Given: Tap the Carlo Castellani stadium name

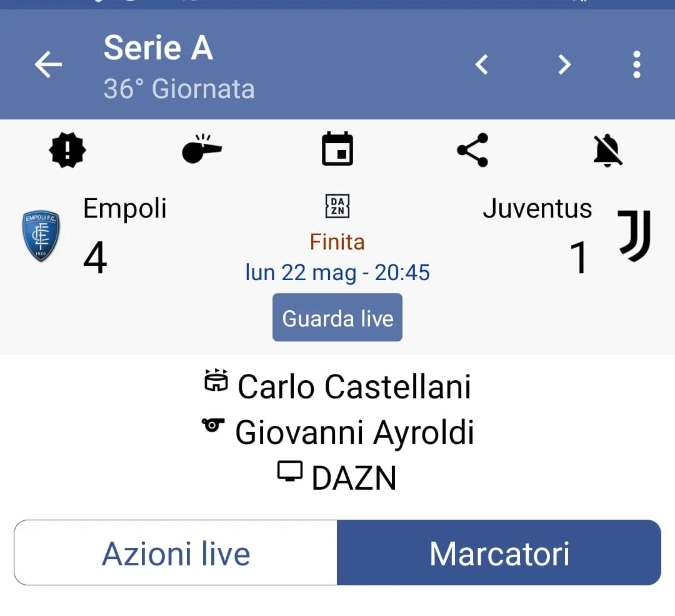Looking at the screenshot, I should point(354,386).
